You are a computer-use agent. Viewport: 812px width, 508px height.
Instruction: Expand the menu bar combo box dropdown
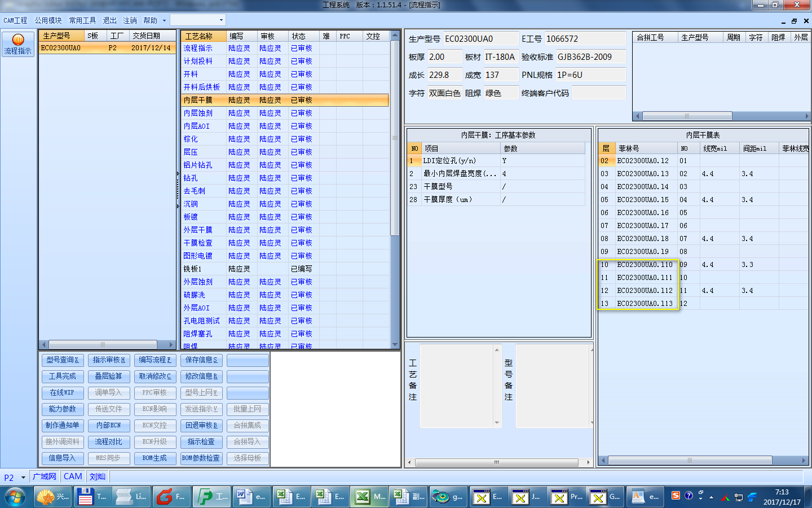pos(221,20)
